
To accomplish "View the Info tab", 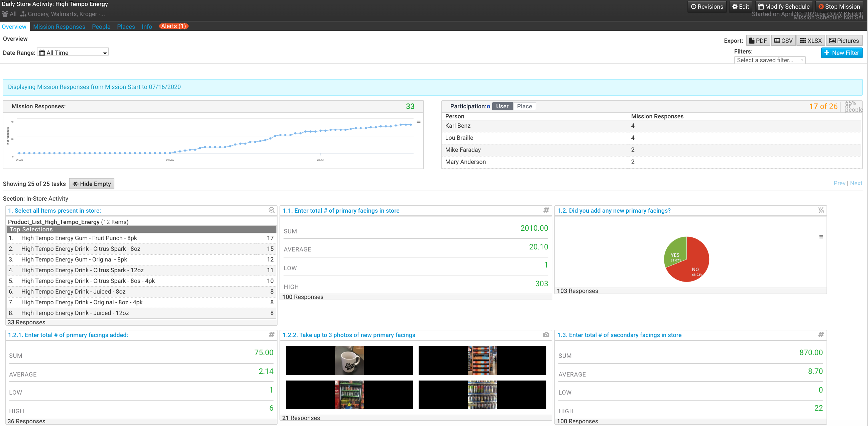I will pos(146,27).
